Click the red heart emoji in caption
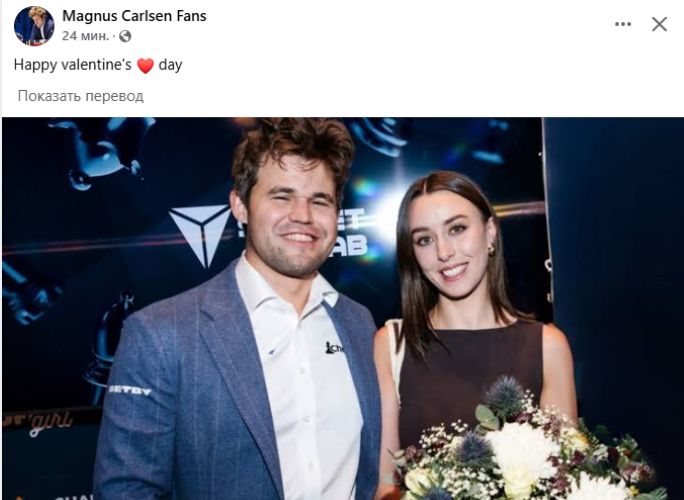 (145, 65)
